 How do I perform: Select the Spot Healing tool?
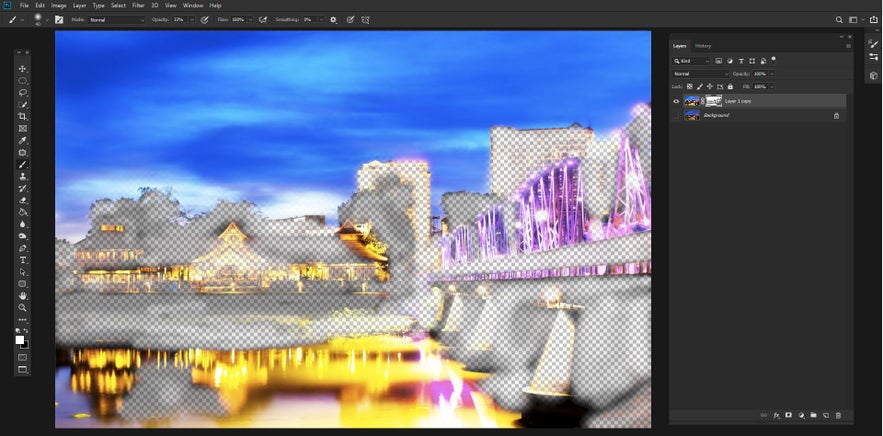(23, 153)
